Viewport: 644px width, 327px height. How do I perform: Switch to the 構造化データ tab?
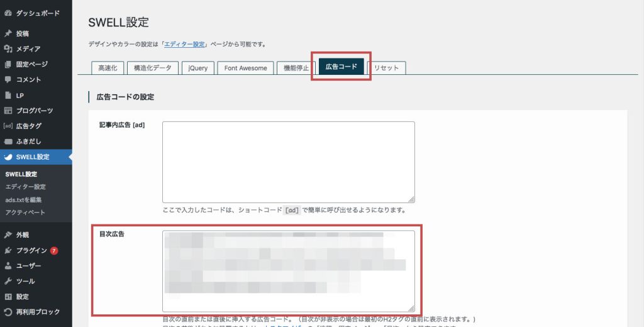pos(152,68)
